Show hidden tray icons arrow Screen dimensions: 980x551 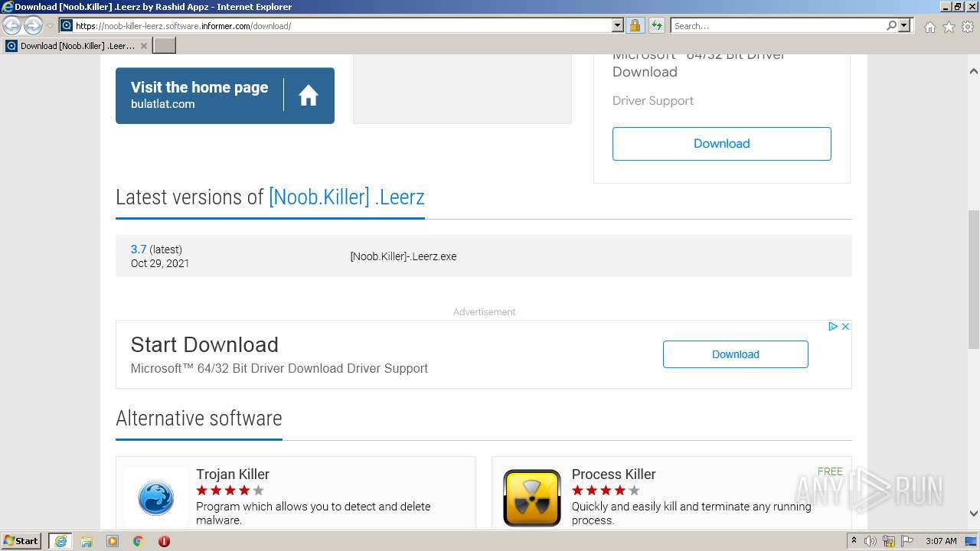click(x=854, y=541)
